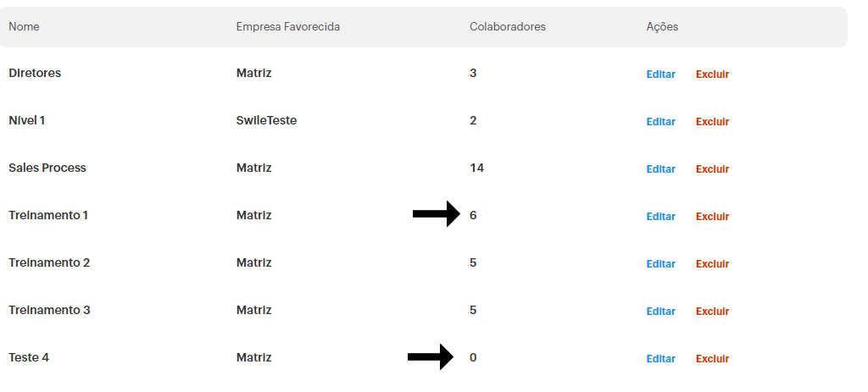The image size is (868, 392).
Task: Edit the Sales Process row
Action: [x=660, y=169]
